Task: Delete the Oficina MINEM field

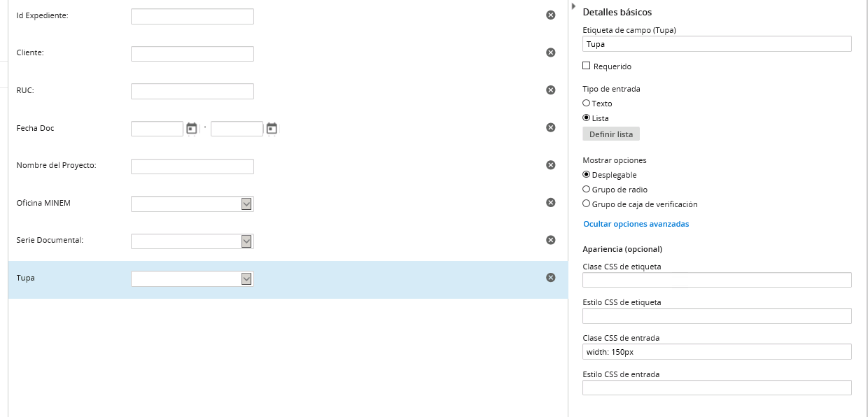Action: (x=551, y=202)
